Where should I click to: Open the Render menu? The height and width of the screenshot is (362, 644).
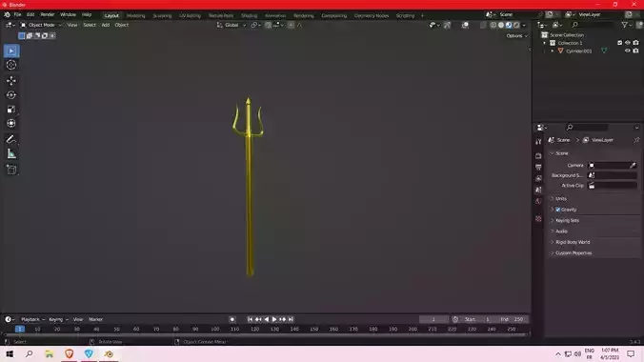pos(48,15)
